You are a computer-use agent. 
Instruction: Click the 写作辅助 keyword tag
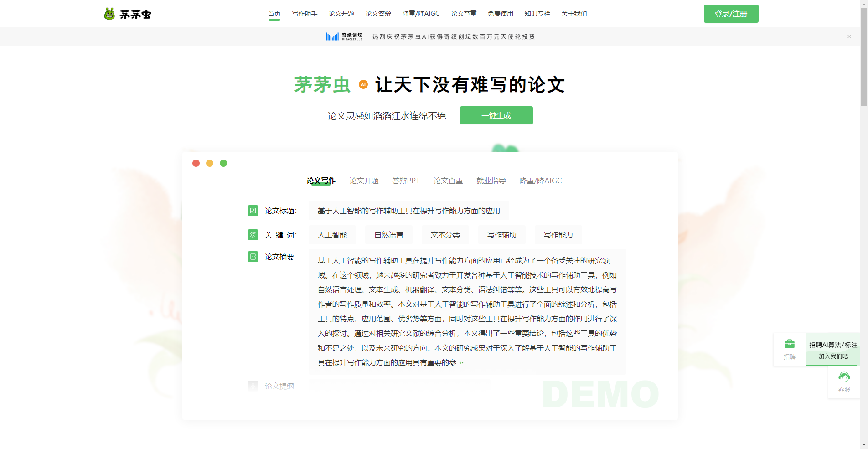coord(502,235)
